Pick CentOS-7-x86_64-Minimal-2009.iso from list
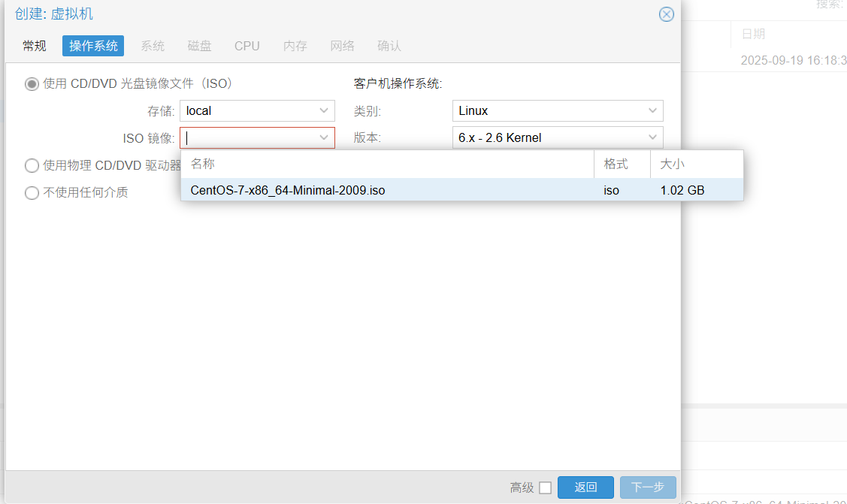This screenshot has height=504, width=847. click(288, 190)
